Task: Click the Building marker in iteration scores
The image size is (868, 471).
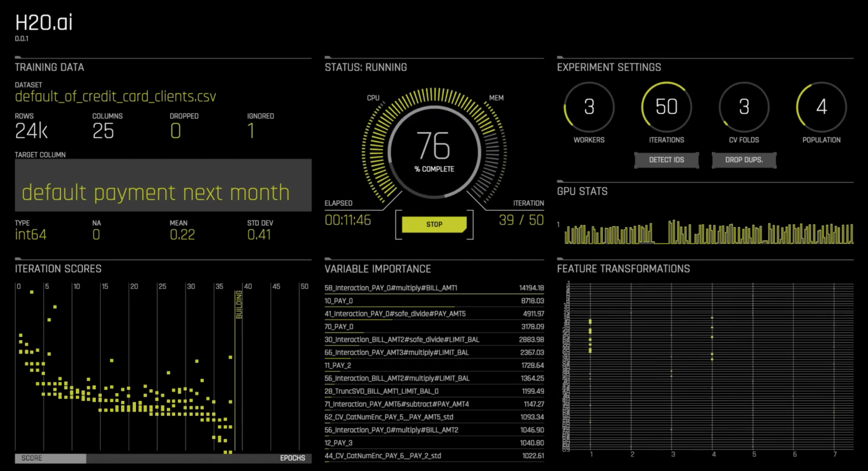Action: click(x=239, y=305)
